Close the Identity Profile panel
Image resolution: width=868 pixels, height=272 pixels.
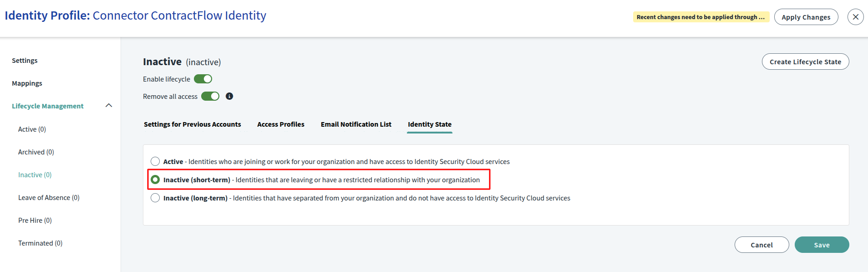[855, 17]
